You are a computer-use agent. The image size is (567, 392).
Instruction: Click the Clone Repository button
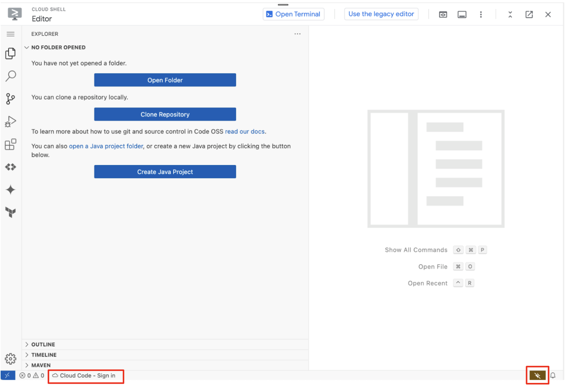click(x=165, y=114)
